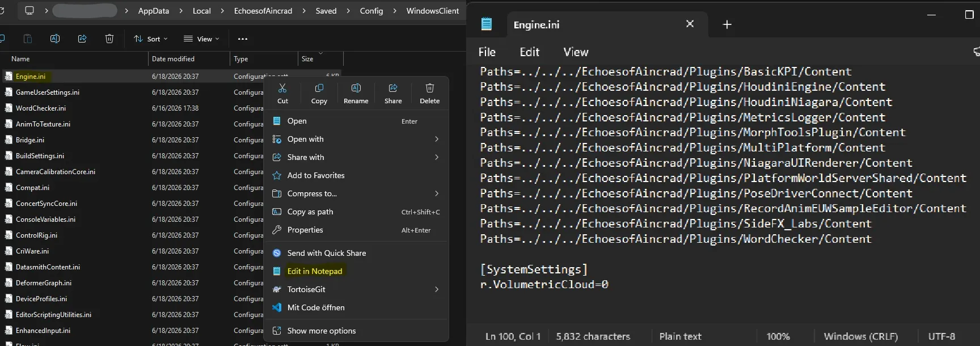Open the Notepad View menu
Screen dimensions: 980x346
[x=576, y=52]
